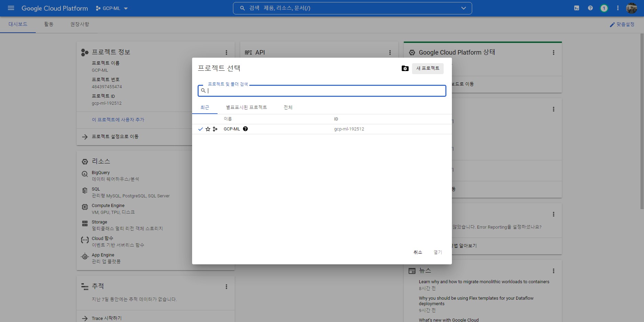644x322 pixels.
Task: Click the ID column header in dialog
Action: 336,119
